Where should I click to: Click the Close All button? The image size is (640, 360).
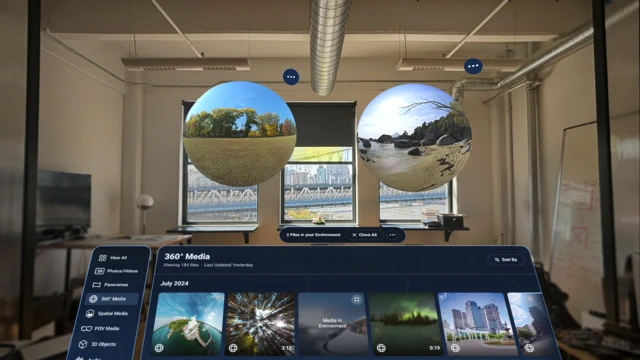[364, 235]
